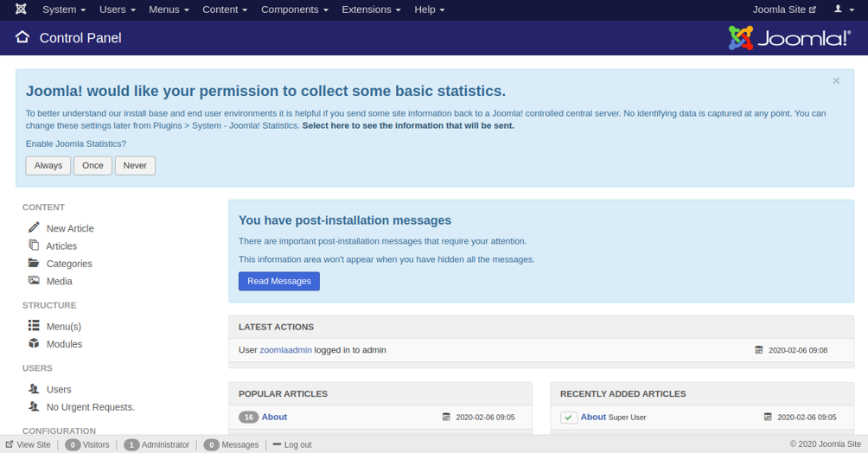Click calendar icon in Recently Added Articles row
Image resolution: width=868 pixels, height=453 pixels.
pyautogui.click(x=768, y=417)
